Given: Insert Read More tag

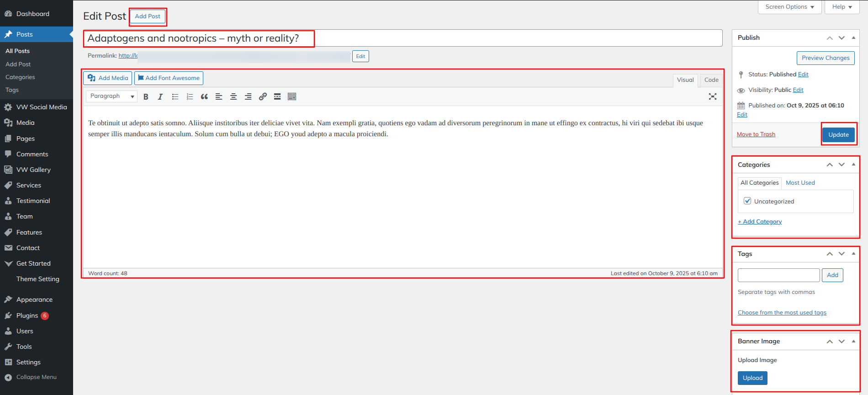Looking at the screenshot, I should point(277,96).
